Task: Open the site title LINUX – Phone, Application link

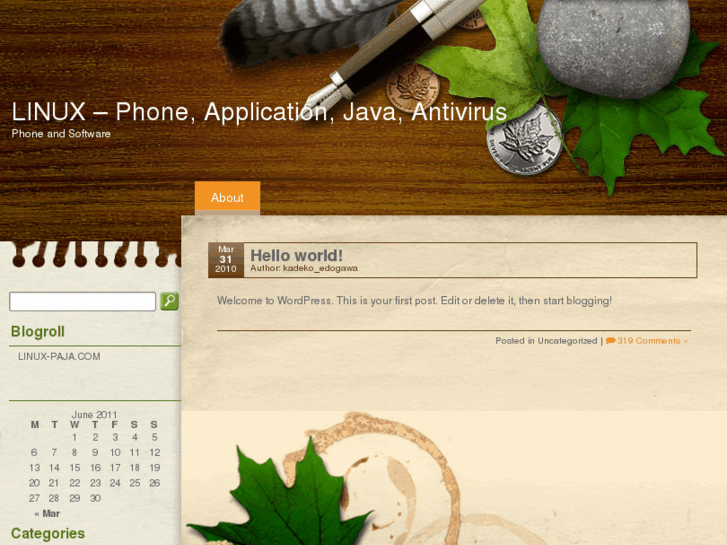Action: tap(259, 112)
